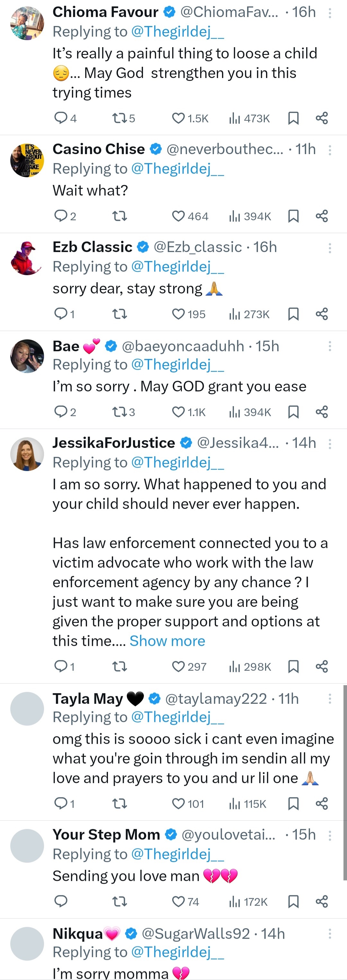View analytics on Ezb Classic's reply
This screenshot has height=980, width=347.
point(249,314)
